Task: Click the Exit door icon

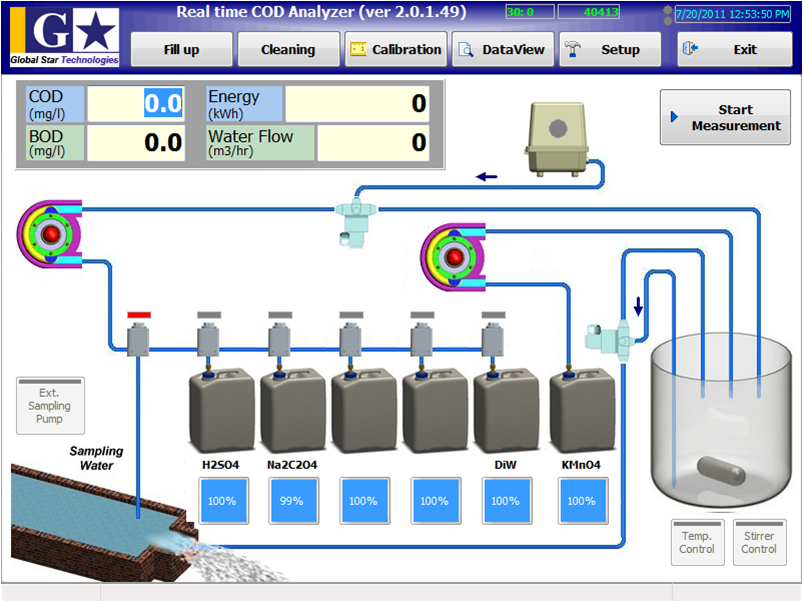Action: tap(688, 48)
